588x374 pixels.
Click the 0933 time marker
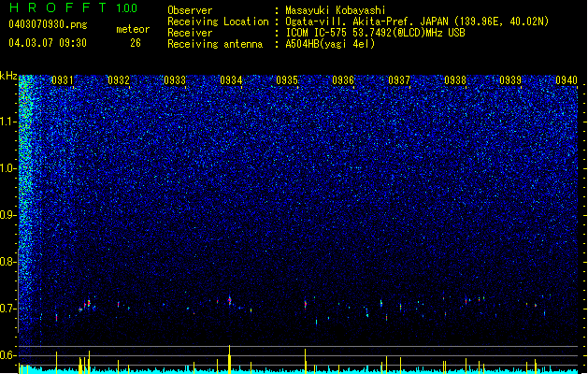175,80
